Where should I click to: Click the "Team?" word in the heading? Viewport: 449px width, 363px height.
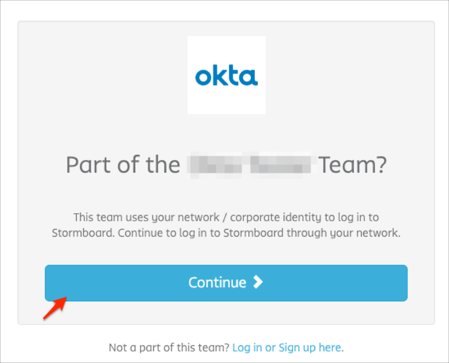pos(353,165)
